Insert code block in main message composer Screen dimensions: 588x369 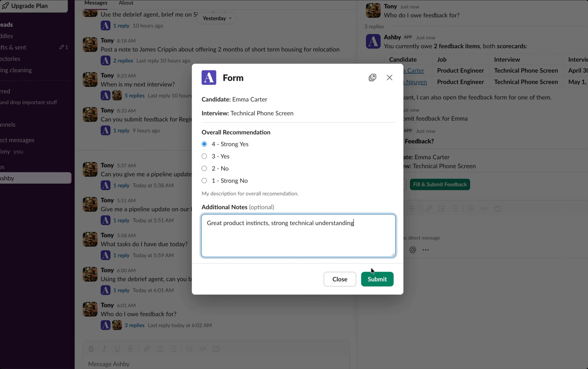216,349
